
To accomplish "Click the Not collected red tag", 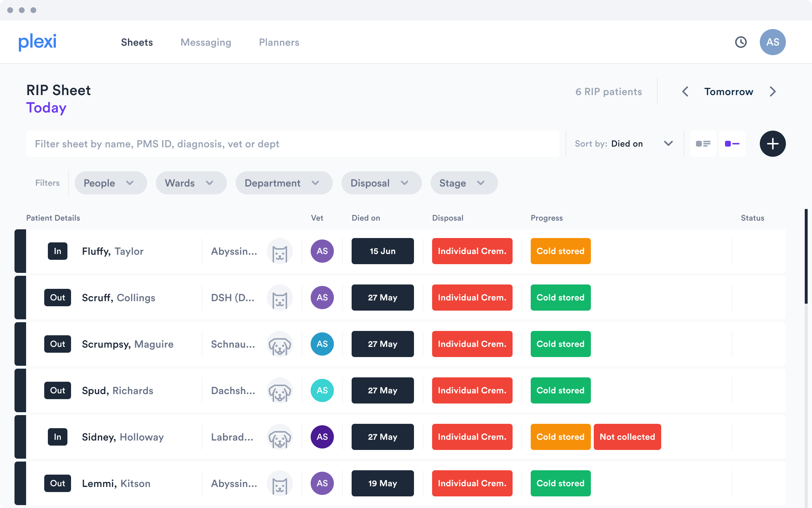I will point(627,437).
